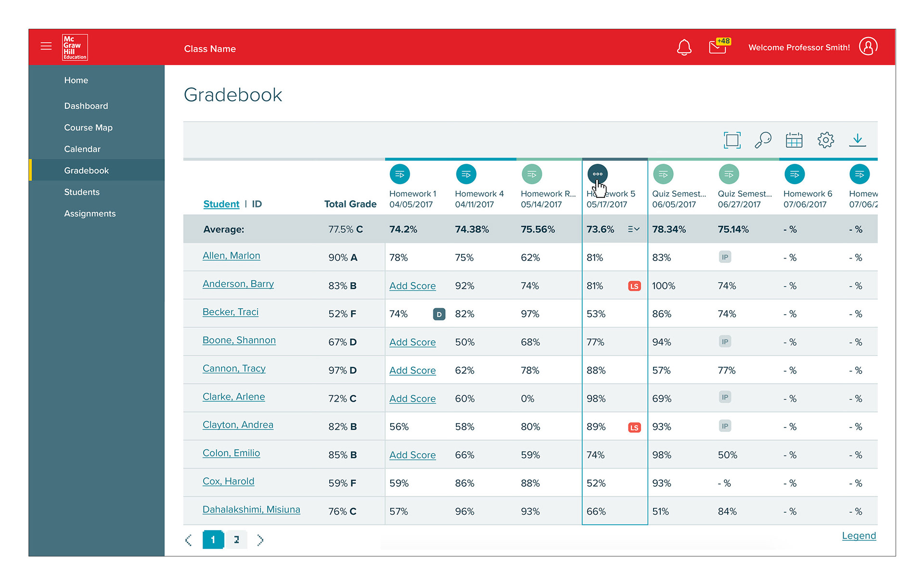The width and height of the screenshot is (924, 585).
Task: Expand the Homework 5 average filter dropdown
Action: pos(633,229)
